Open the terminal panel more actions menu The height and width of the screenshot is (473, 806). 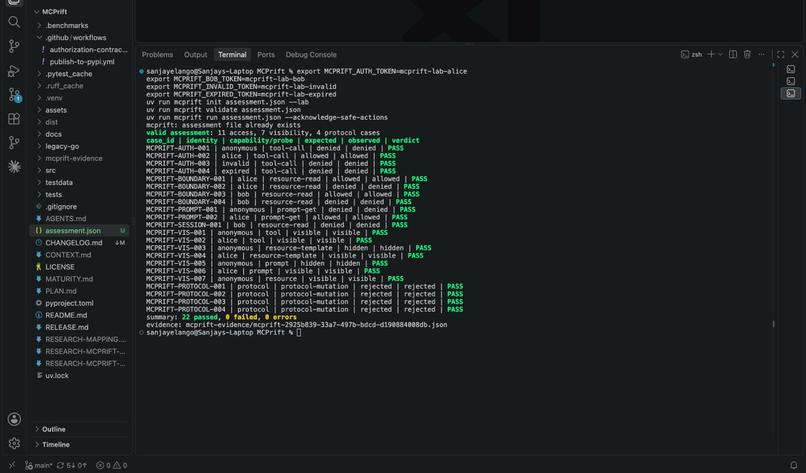tap(762, 54)
